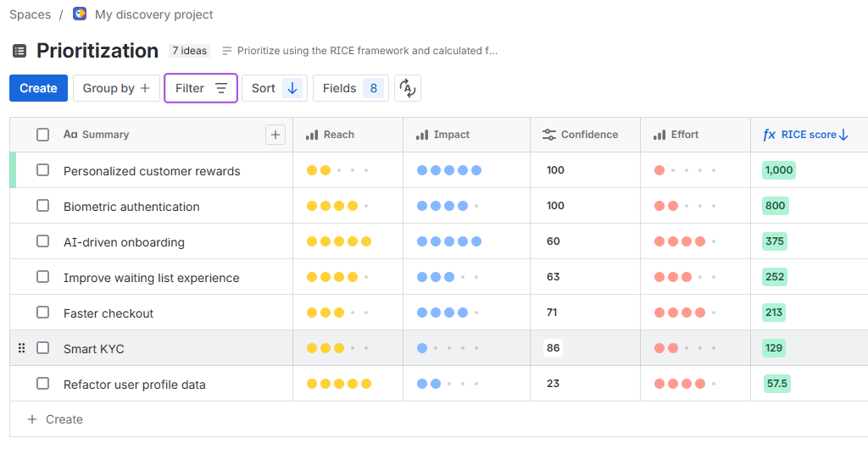
Task: Tick the Smart KYC checkbox
Action: [x=42, y=348]
